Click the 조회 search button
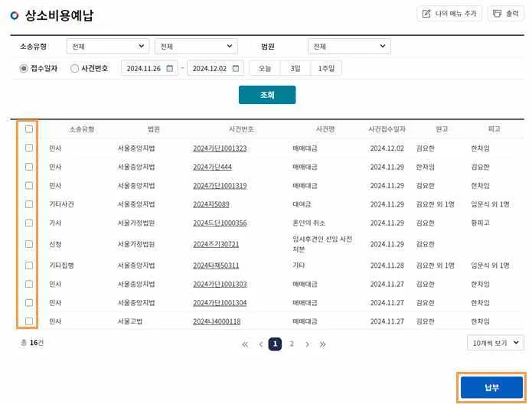The width and height of the screenshot is (532, 404). 267,95
